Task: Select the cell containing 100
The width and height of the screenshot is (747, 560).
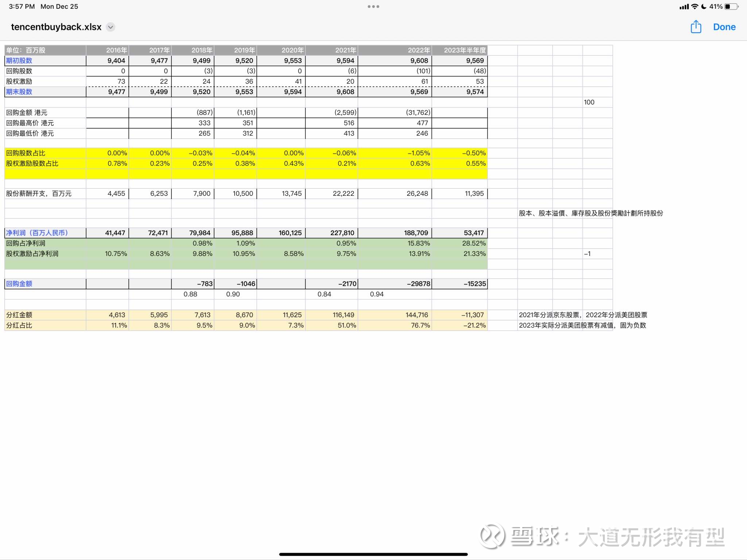Action: pos(597,102)
